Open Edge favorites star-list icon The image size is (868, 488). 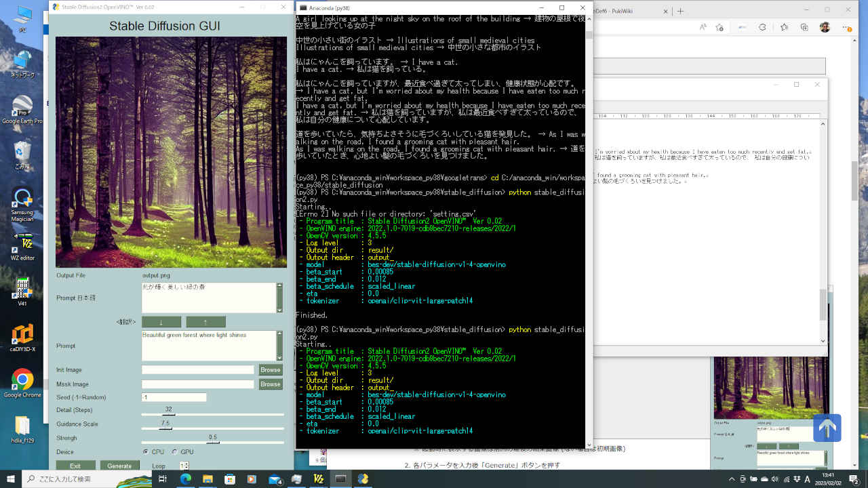coord(785,27)
